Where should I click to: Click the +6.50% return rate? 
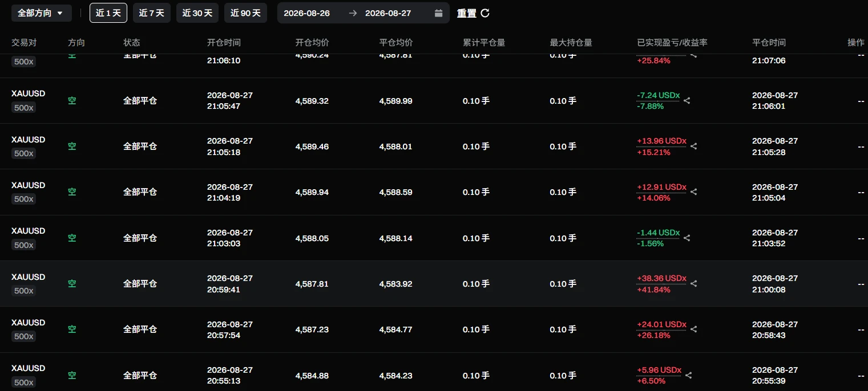click(651, 381)
